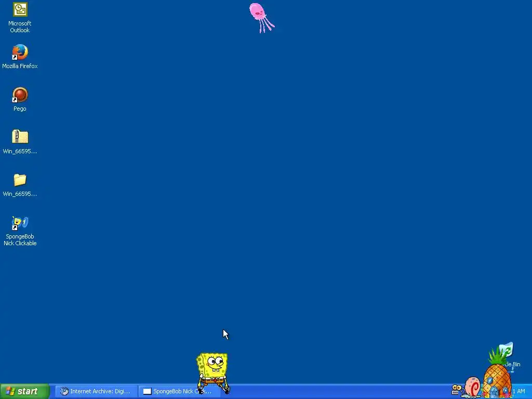Select the zipped Win_66595 archive icon

(20, 137)
